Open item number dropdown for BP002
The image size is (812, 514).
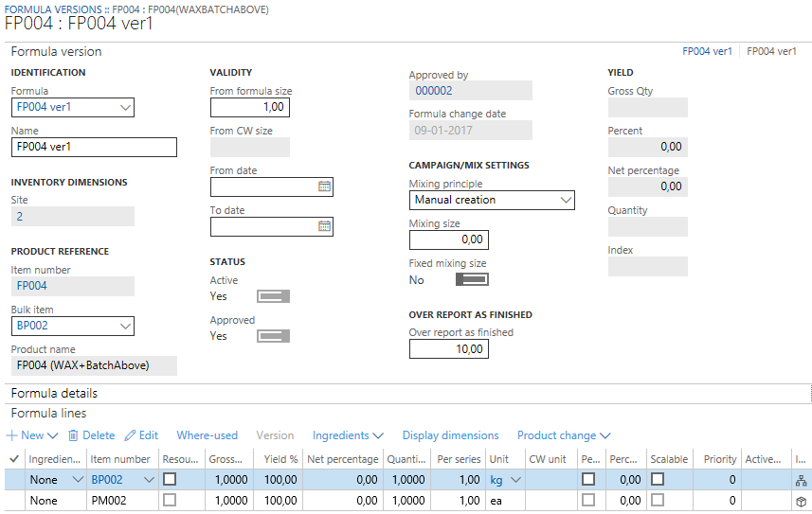[x=149, y=480]
